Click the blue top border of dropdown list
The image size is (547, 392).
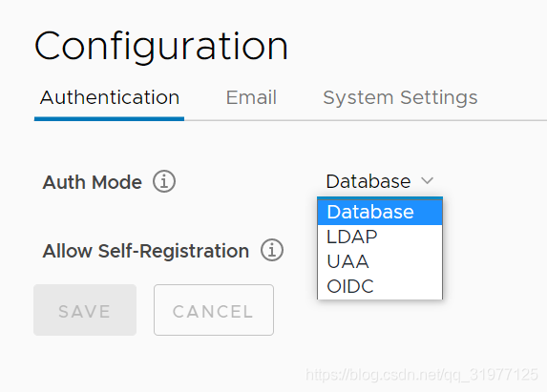(x=380, y=198)
